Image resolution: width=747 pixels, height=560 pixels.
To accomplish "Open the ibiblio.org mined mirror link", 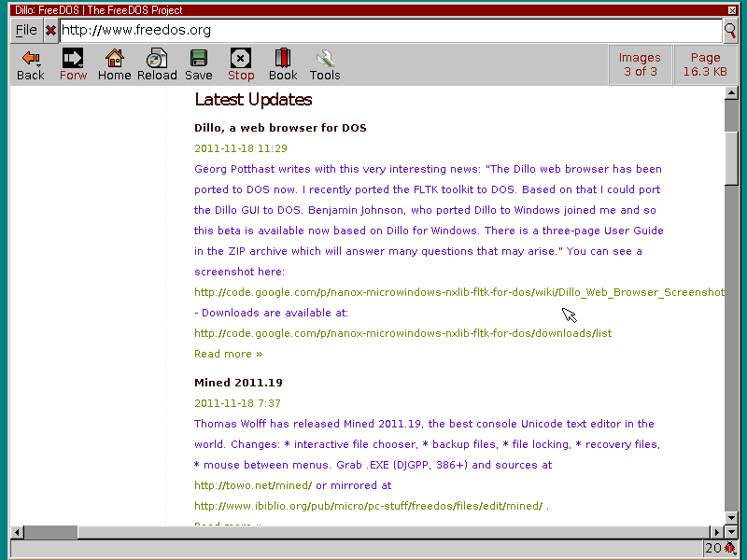I will 368,506.
